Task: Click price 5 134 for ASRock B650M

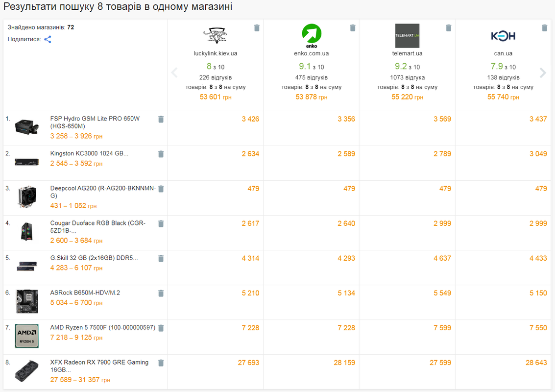Action: coord(346,293)
